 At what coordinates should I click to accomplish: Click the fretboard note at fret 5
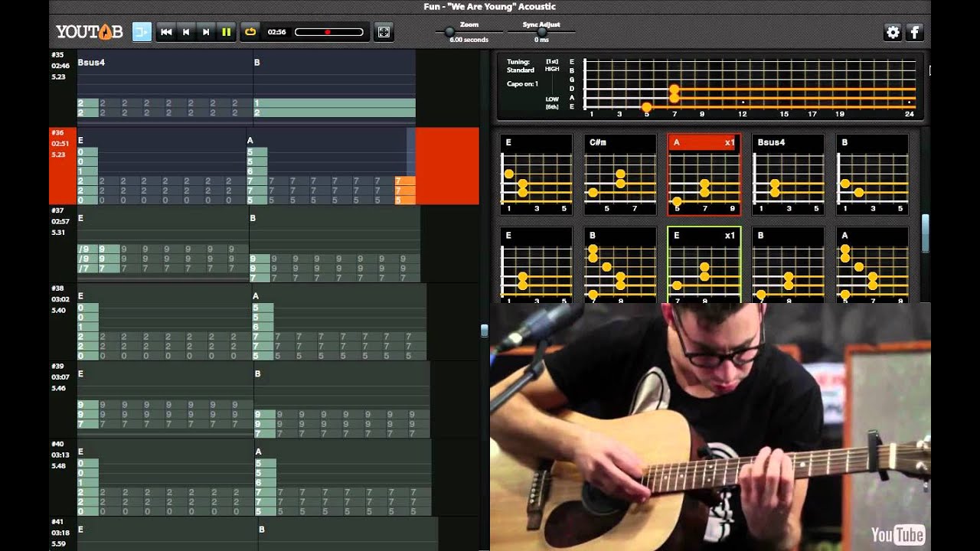click(647, 107)
